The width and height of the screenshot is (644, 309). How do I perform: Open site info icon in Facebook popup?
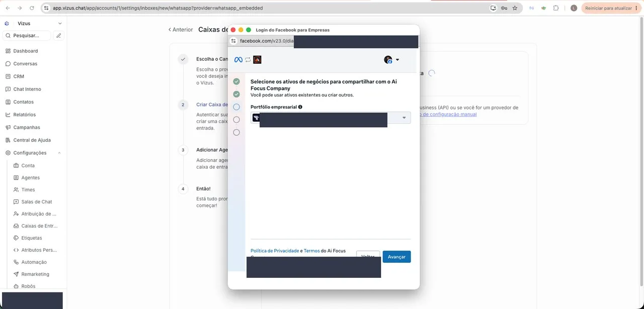pos(233,41)
